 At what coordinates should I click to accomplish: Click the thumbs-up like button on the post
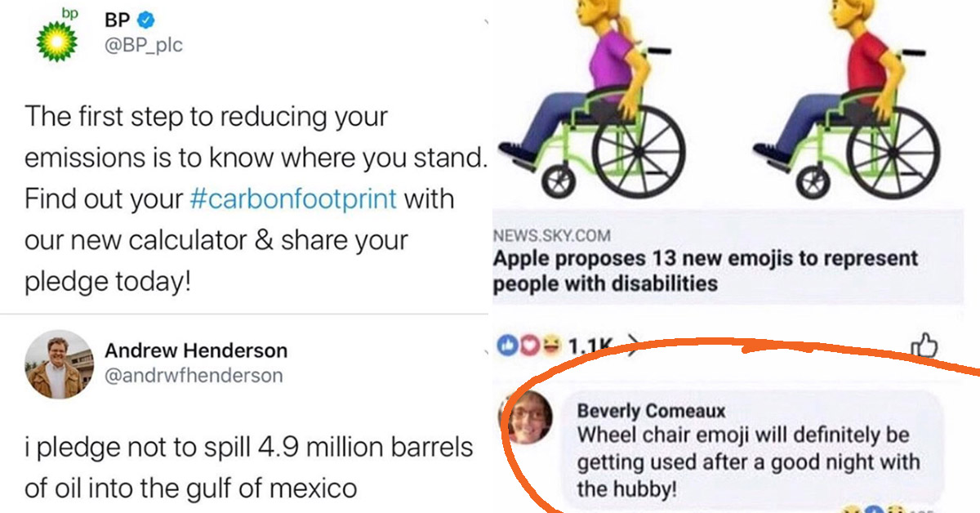(922, 346)
